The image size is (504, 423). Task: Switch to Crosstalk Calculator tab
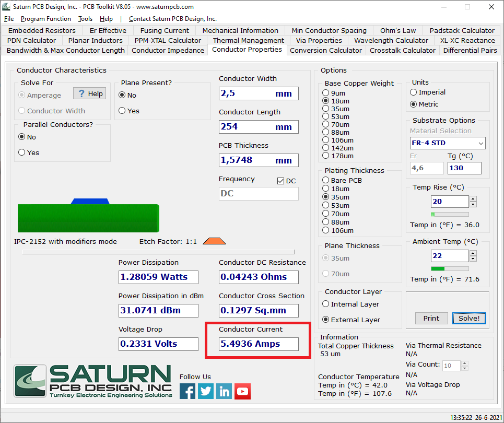403,51
